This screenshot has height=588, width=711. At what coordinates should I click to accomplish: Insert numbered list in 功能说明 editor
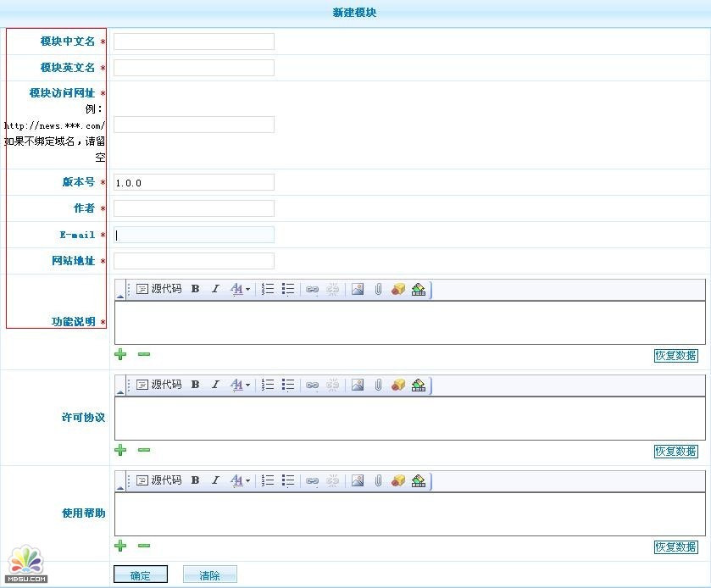click(x=268, y=289)
